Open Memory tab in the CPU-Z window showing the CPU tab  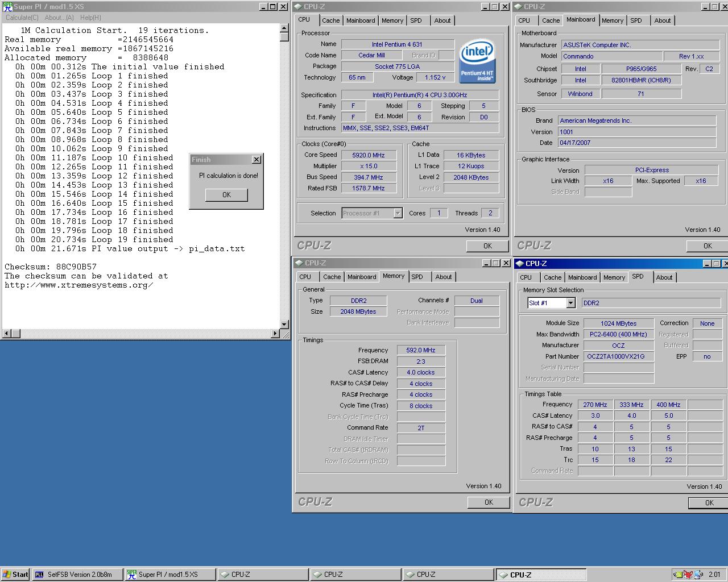tap(392, 20)
